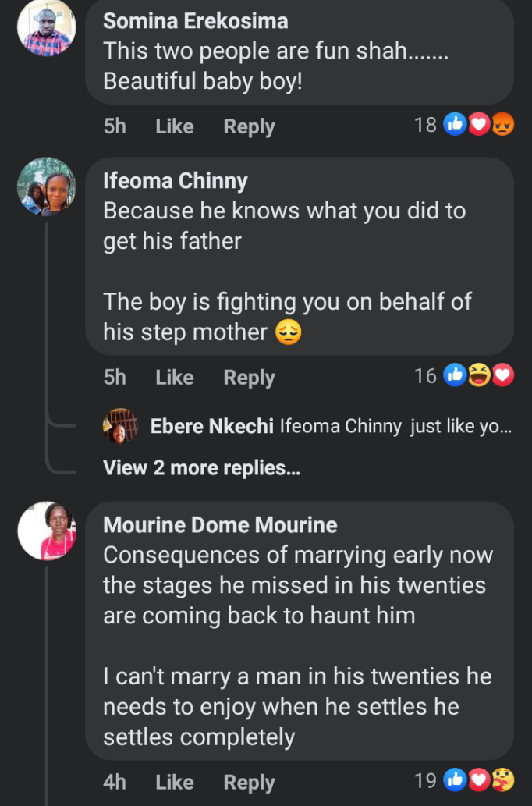
Task: Open Ifeoma Chinny's name link
Action: pyautogui.click(x=176, y=181)
